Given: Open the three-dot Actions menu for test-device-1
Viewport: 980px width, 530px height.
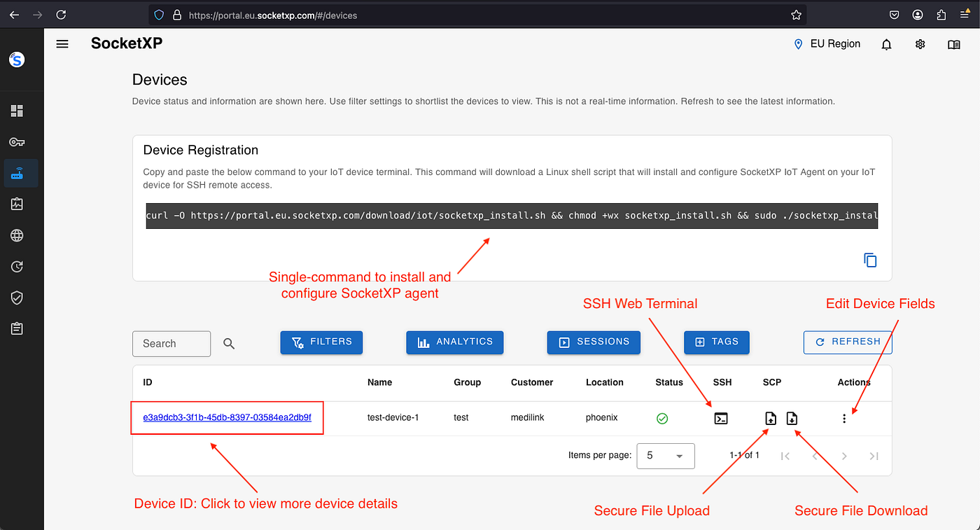Looking at the screenshot, I should 844,419.
